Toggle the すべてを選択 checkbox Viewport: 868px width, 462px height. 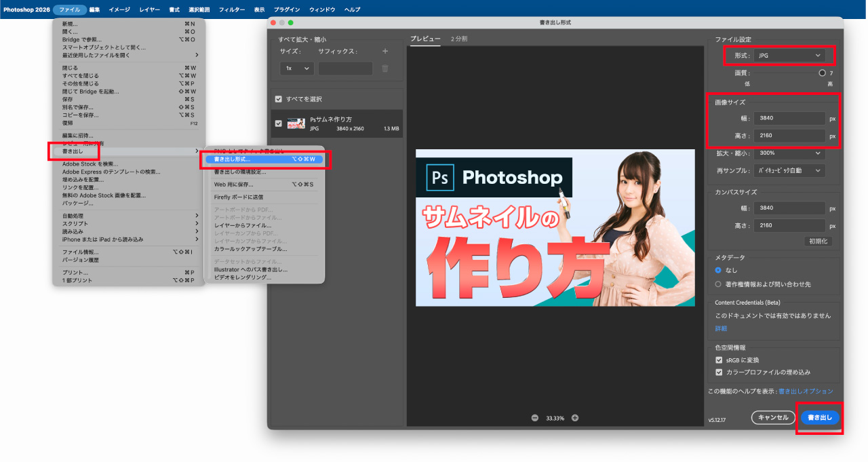point(278,99)
